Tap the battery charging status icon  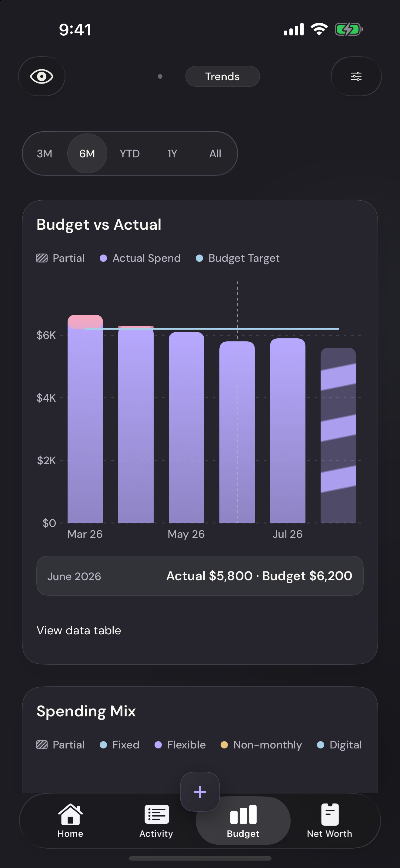click(349, 29)
